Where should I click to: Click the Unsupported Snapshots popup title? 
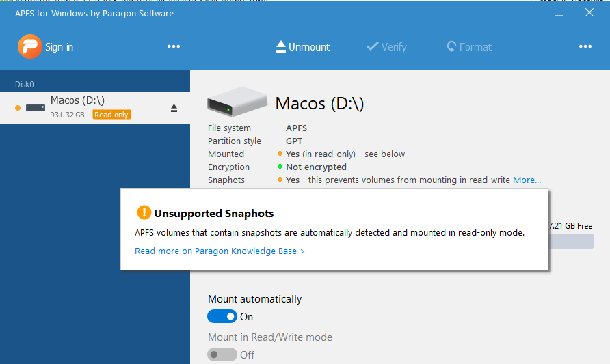214,213
